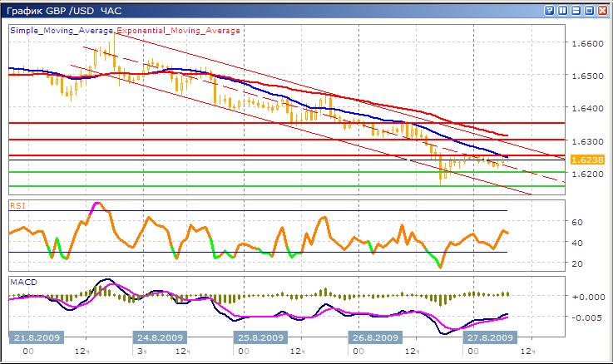Maximize the GBP/USD chart window
This screenshot has height=364, width=613.
click(x=591, y=11)
